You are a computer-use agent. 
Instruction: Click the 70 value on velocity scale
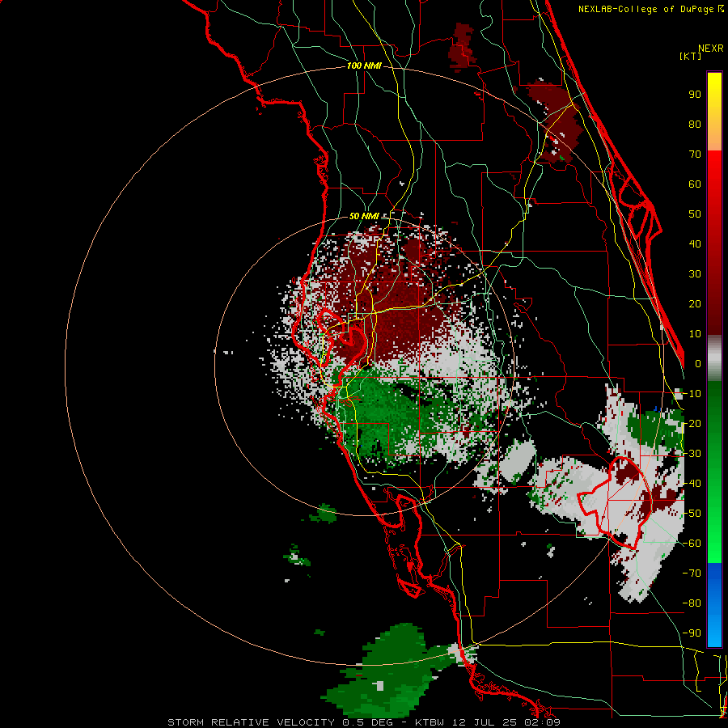(x=695, y=154)
